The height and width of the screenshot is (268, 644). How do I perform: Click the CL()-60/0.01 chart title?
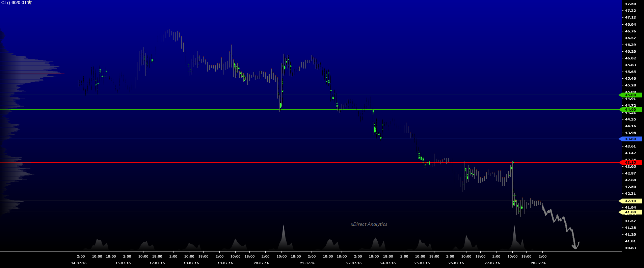[x=14, y=3]
